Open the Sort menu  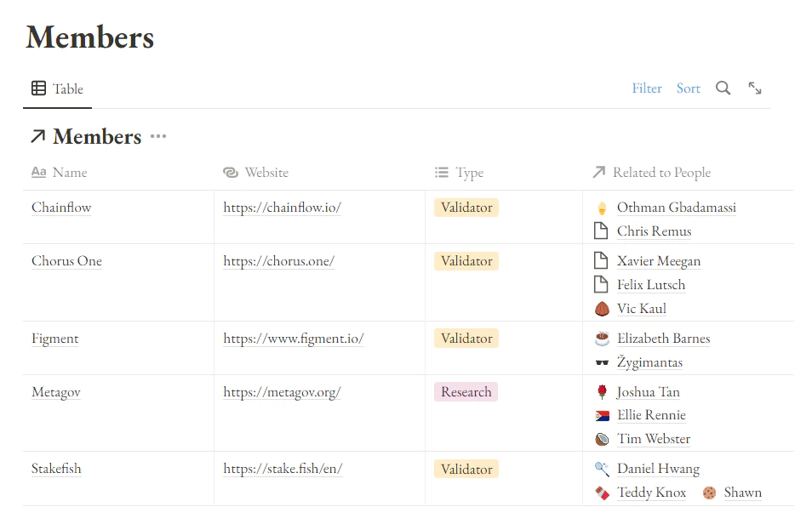point(689,88)
